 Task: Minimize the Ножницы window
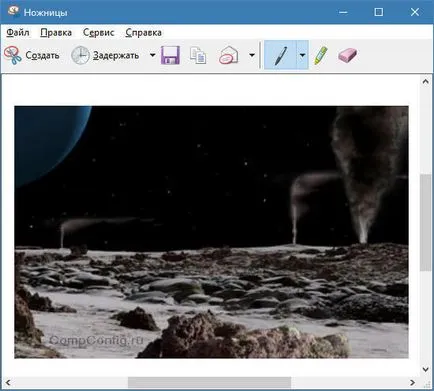point(343,12)
